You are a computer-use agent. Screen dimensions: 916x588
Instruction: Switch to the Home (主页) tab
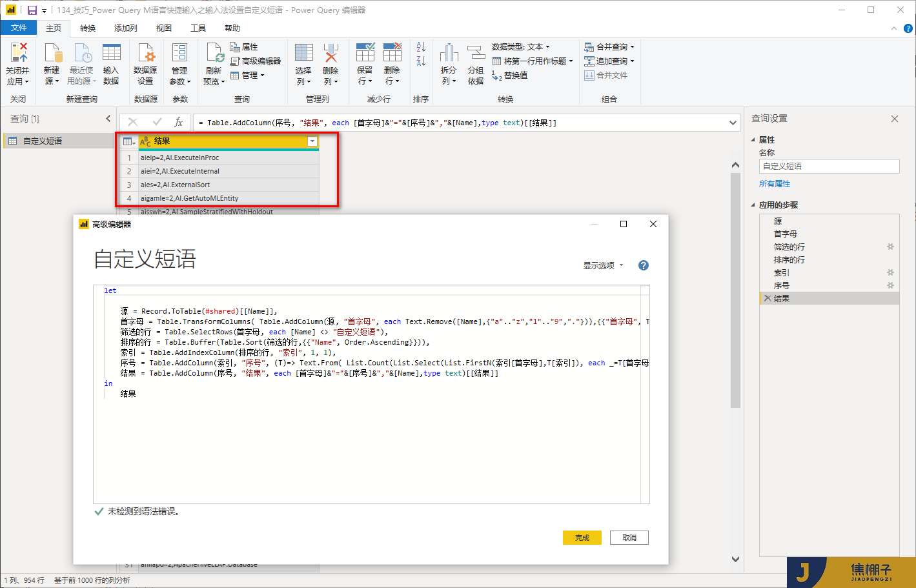tap(54, 28)
